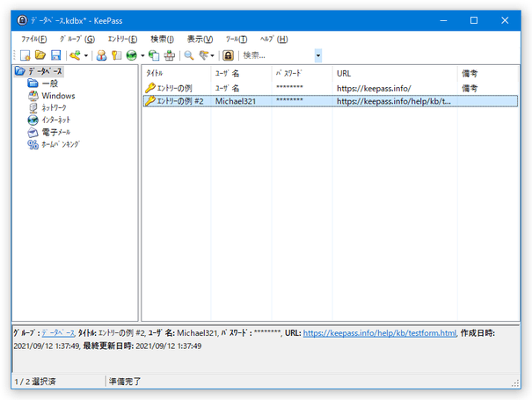
Task: Open the 検索(I) menu
Action: 162,39
